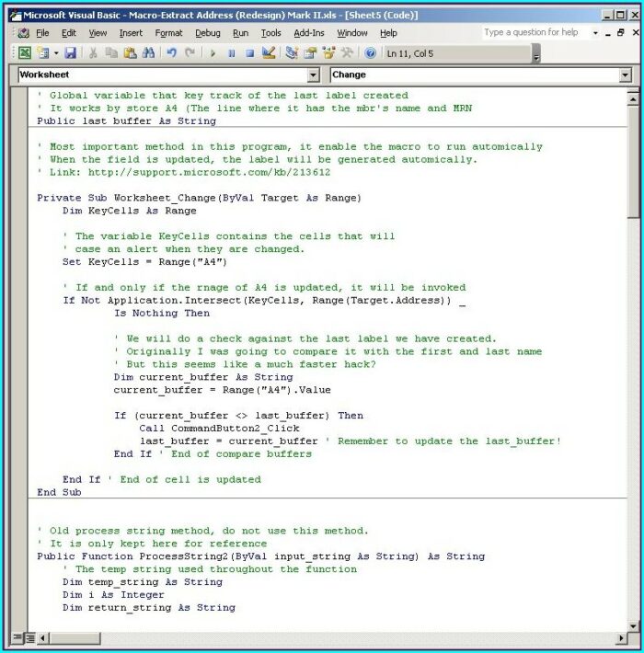Open the Object Browser icon
644x653 pixels.
[x=328, y=53]
